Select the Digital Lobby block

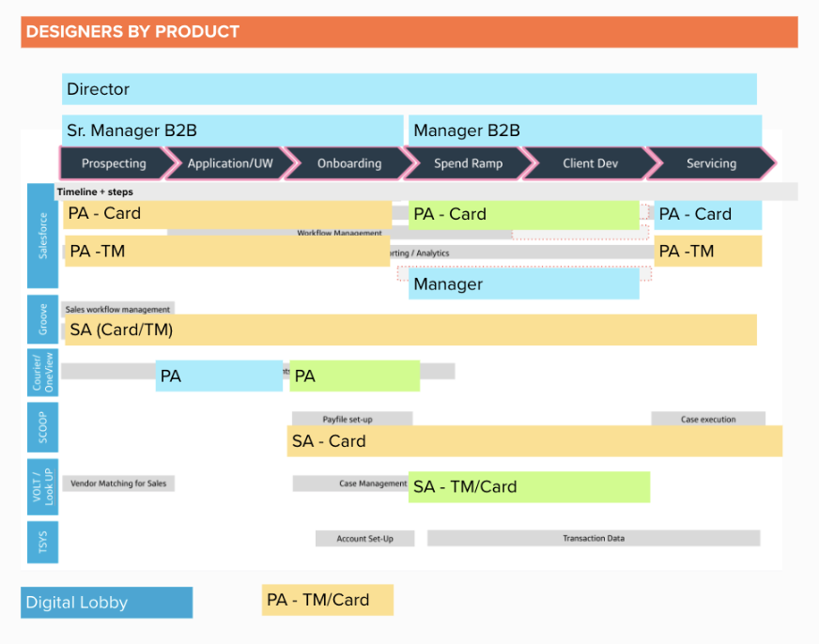click(106, 602)
